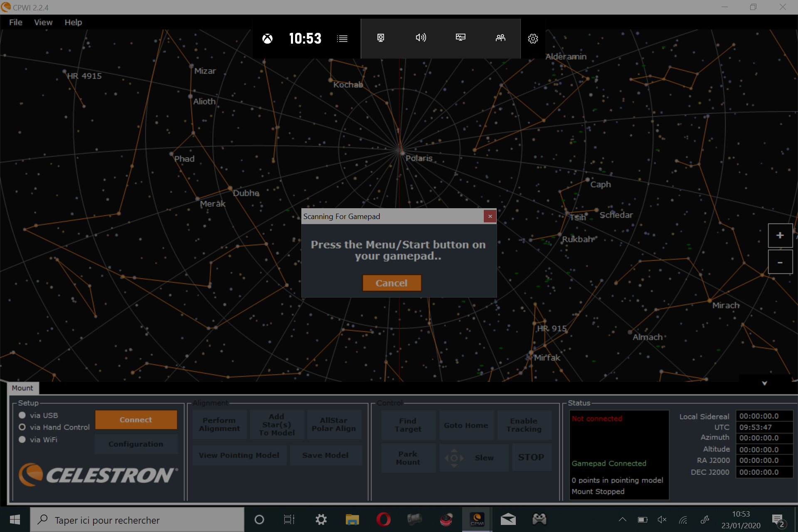Launch AllStar Polar Align

tap(334, 424)
